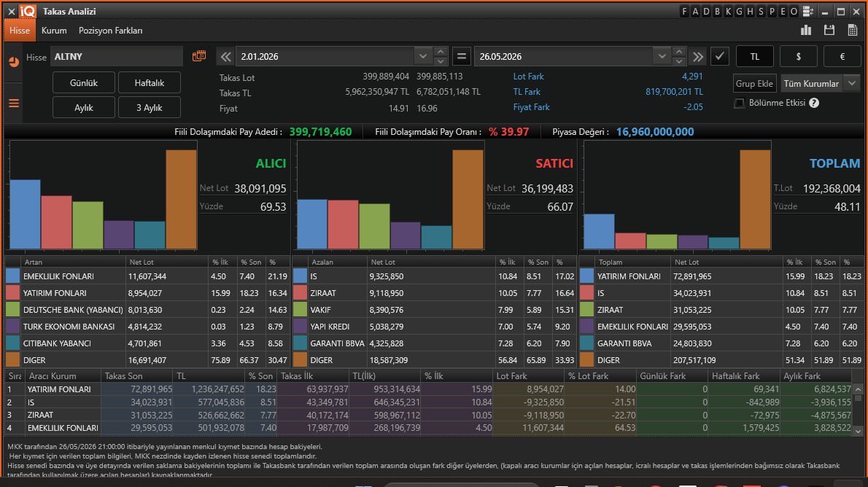Click the A shortcut letter in title bar

(695, 11)
